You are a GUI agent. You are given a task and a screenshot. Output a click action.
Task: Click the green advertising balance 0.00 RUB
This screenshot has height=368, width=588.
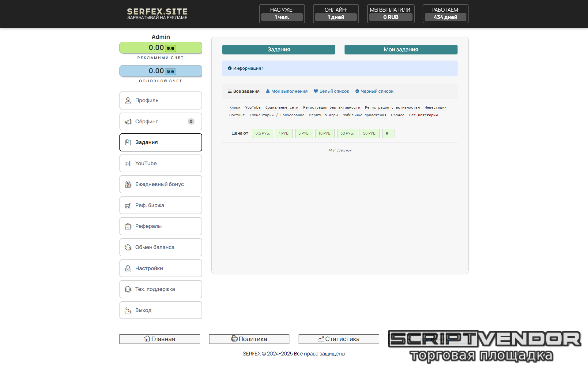(x=161, y=48)
